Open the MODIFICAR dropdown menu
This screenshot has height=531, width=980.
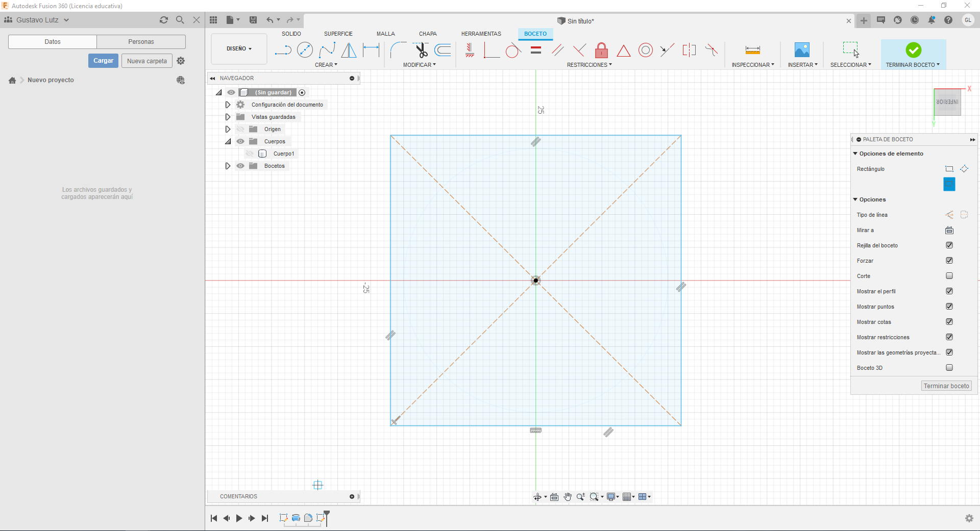point(420,65)
